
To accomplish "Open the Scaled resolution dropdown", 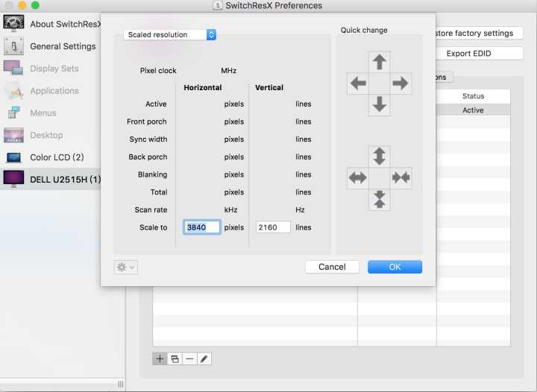I will (170, 34).
